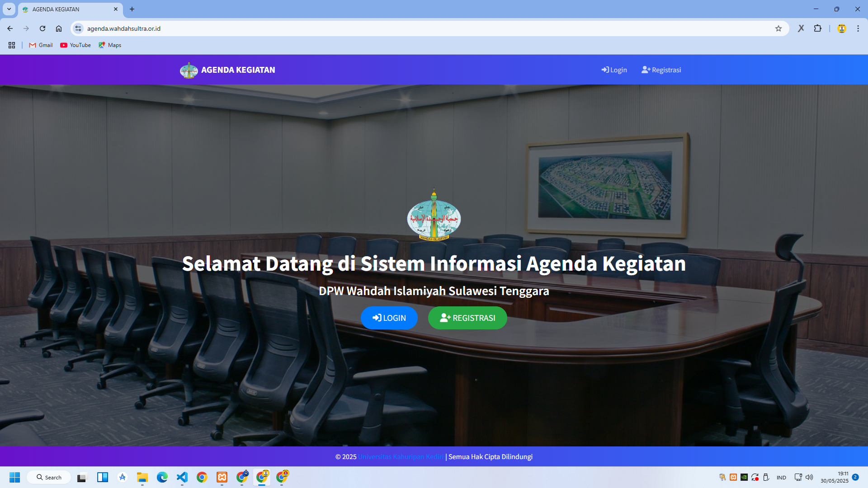Launch Visual Studio Code from the taskbar
868x488 pixels.
tap(182, 478)
